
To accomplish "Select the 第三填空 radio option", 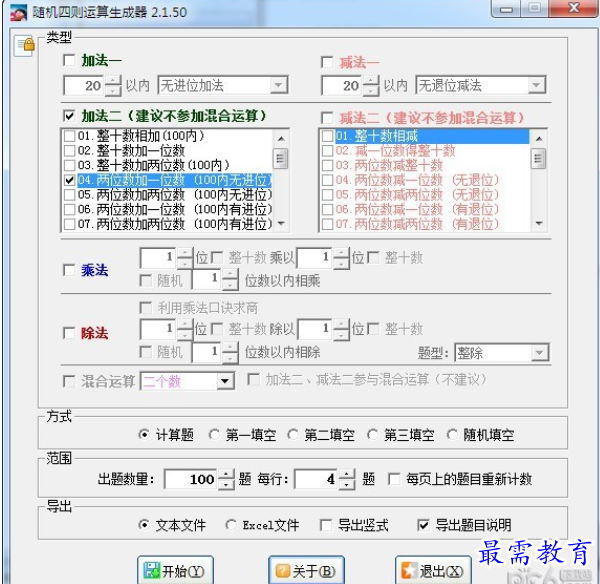I will [x=372, y=435].
